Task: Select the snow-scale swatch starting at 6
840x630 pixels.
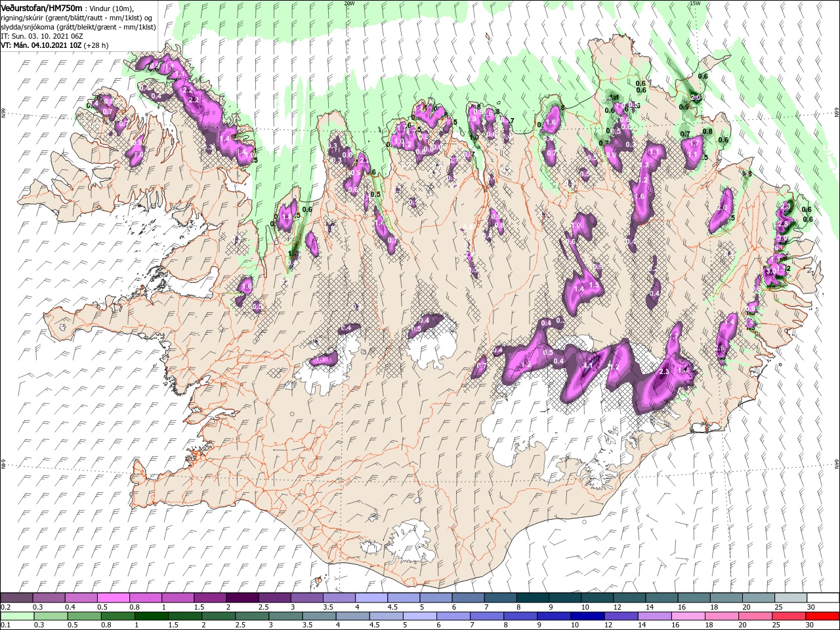Action: pos(468,598)
